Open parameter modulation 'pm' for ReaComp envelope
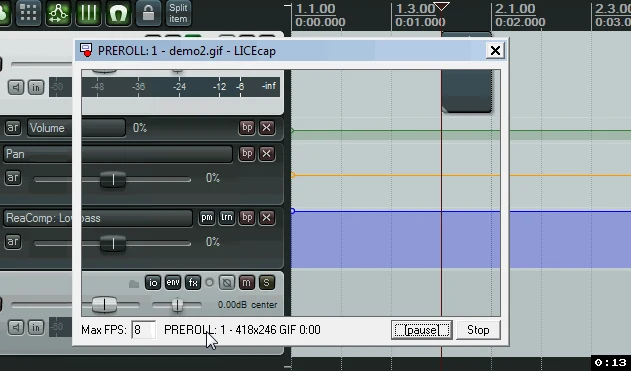This screenshot has width=631, height=371. coord(207,218)
